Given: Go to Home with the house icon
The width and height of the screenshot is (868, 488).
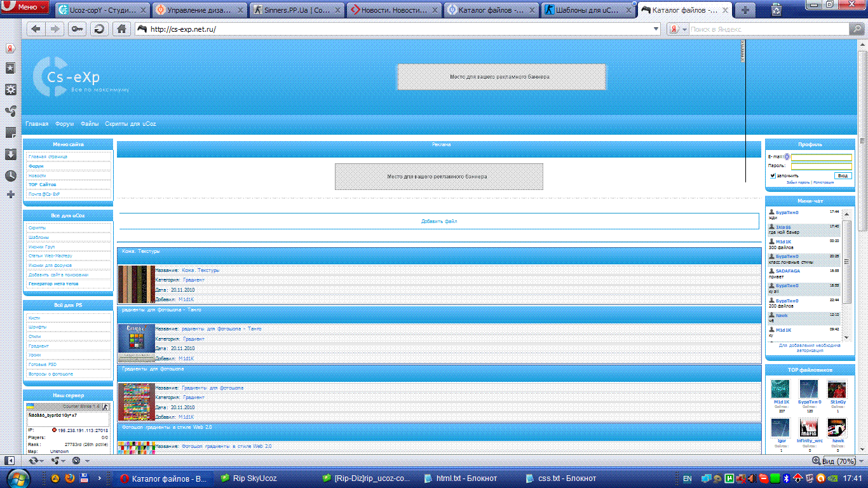Looking at the screenshot, I should (121, 29).
